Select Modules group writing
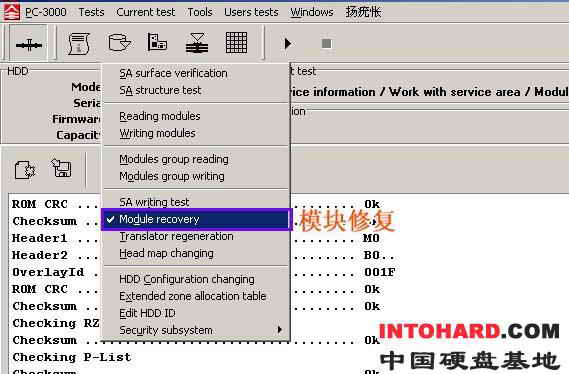 coord(196,176)
